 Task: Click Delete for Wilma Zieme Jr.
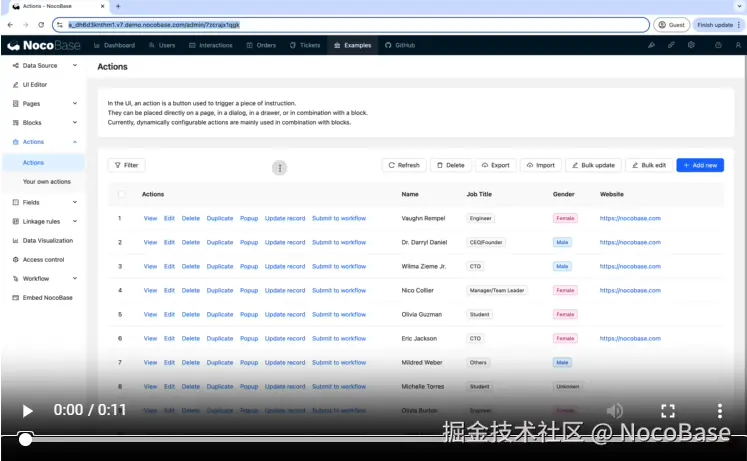191,266
